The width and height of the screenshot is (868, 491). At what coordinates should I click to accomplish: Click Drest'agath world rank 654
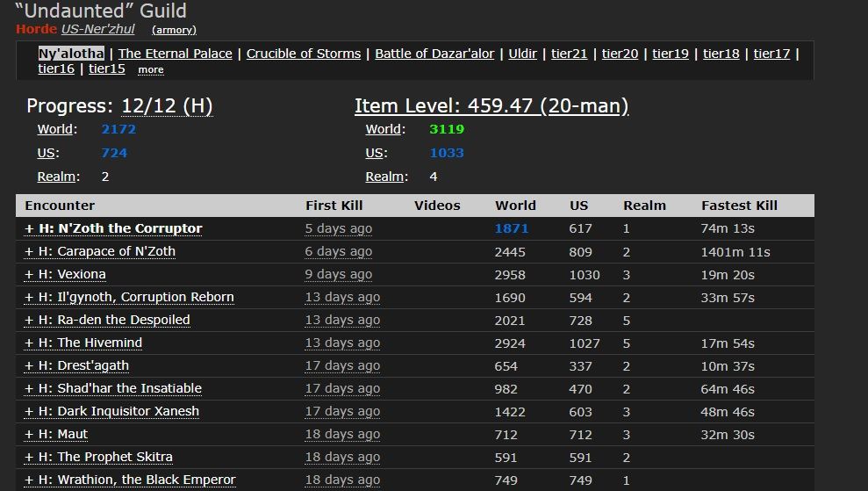coord(506,366)
